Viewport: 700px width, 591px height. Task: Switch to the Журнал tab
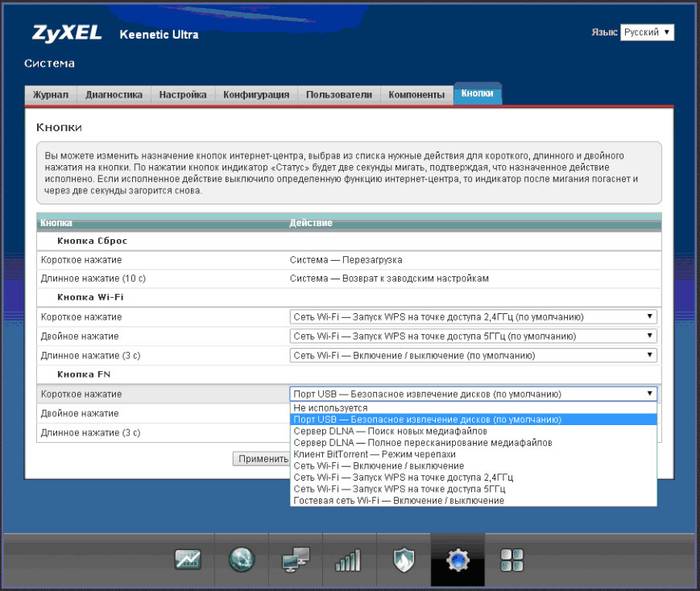[x=51, y=95]
